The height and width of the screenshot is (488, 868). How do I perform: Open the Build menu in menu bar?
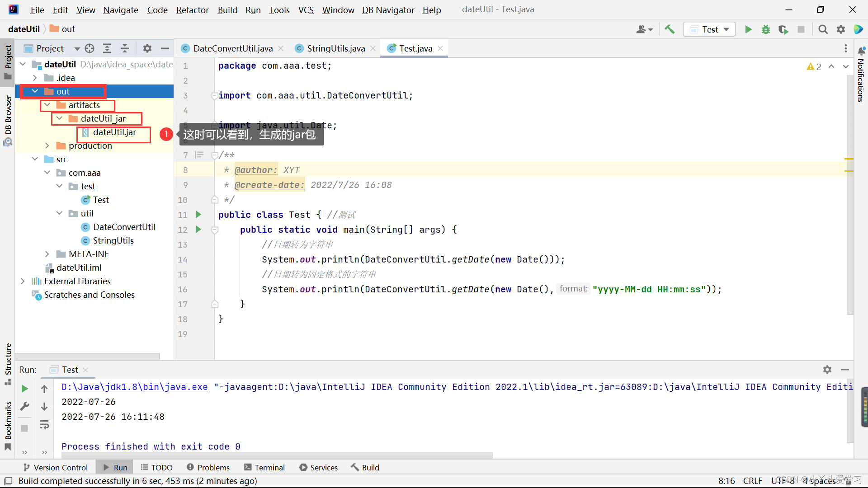pos(226,9)
